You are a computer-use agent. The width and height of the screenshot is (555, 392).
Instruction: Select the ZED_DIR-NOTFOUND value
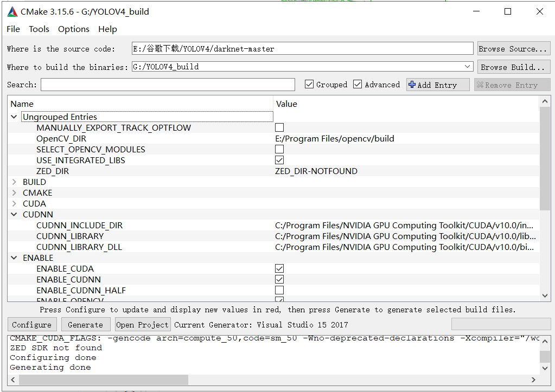point(316,171)
